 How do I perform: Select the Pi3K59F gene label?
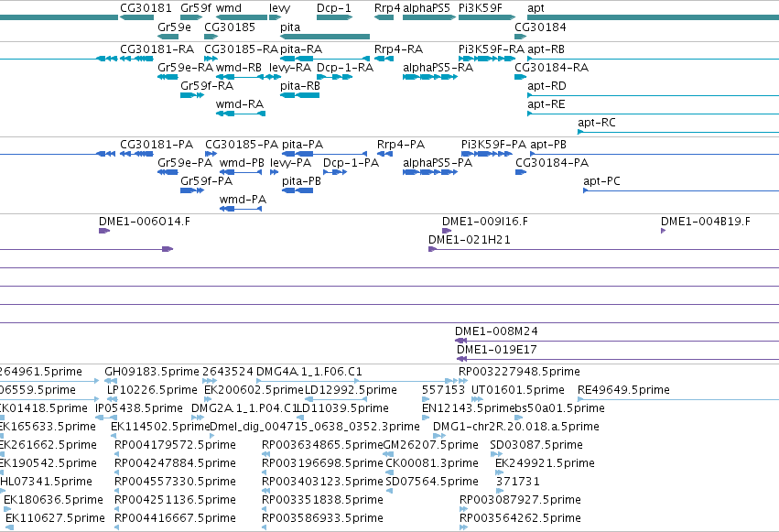pyautogui.click(x=481, y=8)
